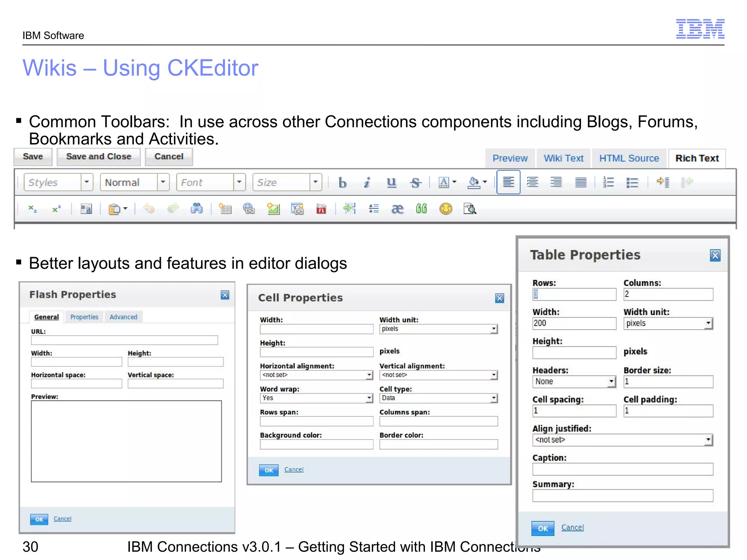Apply subscript formatting

point(32,209)
